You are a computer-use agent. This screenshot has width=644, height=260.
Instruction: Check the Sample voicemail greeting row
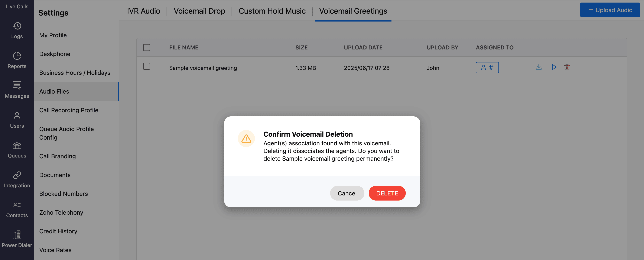(x=146, y=66)
